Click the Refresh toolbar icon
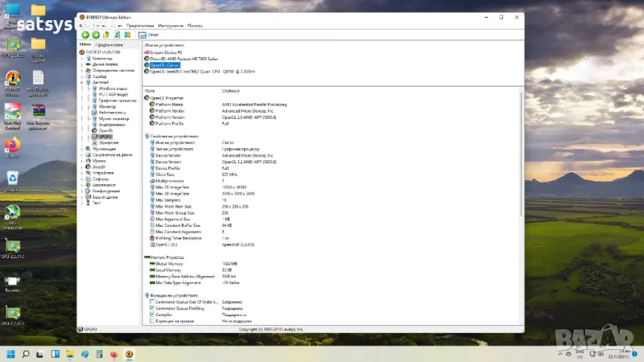 (x=118, y=35)
